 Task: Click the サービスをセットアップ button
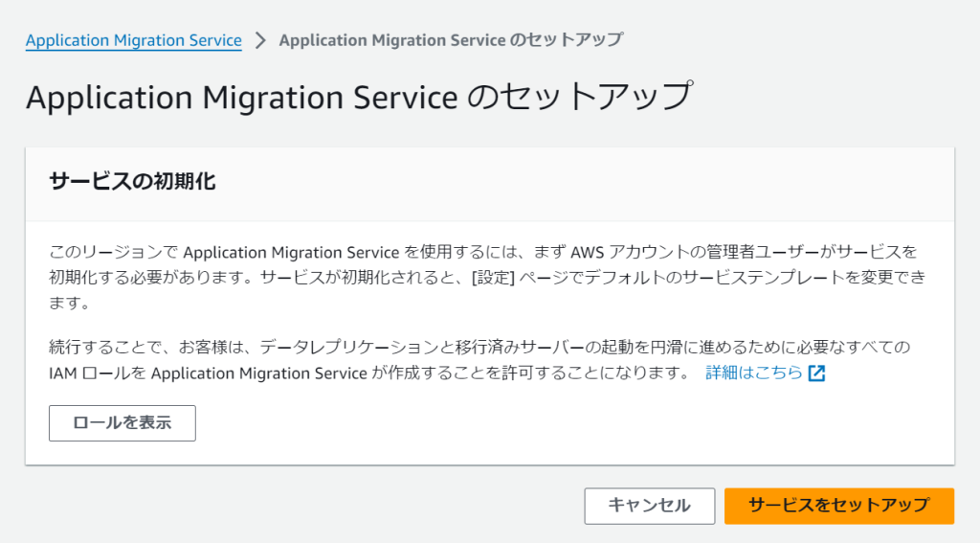coord(838,506)
